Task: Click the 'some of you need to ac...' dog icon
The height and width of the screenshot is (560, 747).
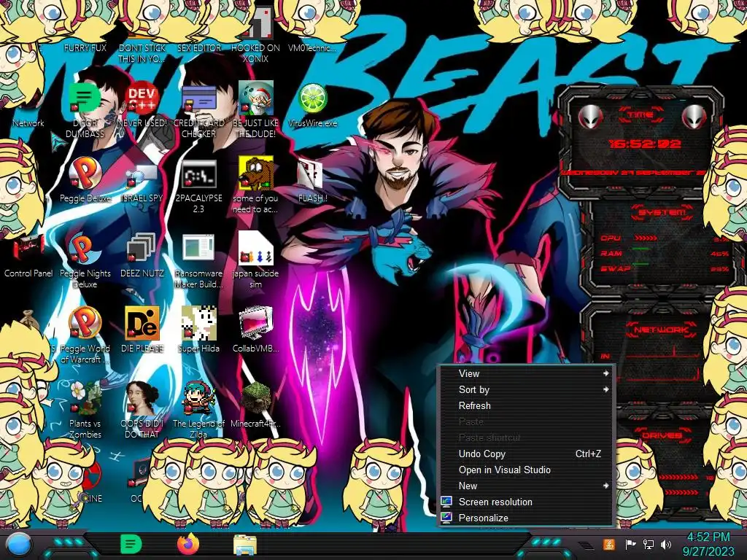Action: pos(255,173)
